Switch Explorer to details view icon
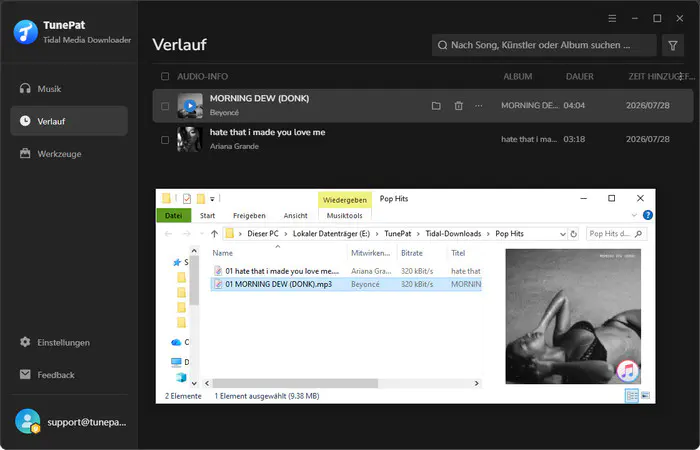 pyautogui.click(x=632, y=396)
